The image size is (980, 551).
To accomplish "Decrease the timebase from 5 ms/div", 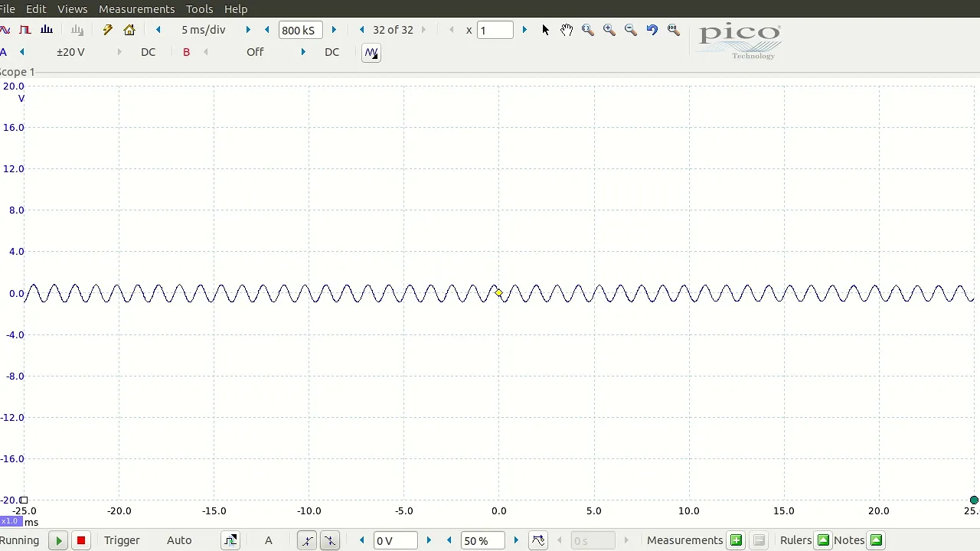I will [158, 30].
